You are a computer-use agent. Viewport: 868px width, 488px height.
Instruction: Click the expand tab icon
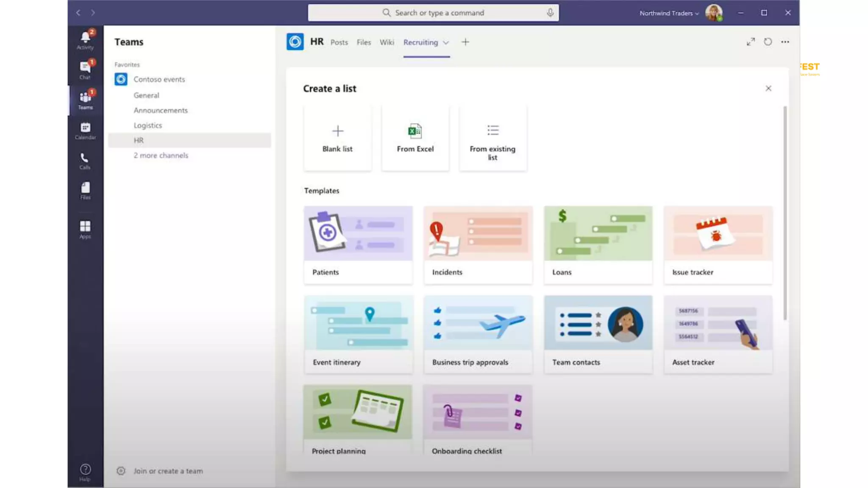coord(751,42)
